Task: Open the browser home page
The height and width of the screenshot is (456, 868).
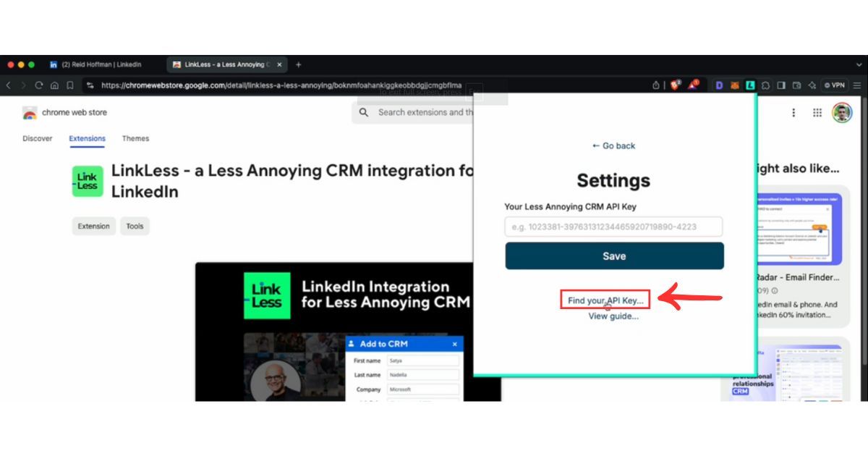Action: tap(54, 85)
